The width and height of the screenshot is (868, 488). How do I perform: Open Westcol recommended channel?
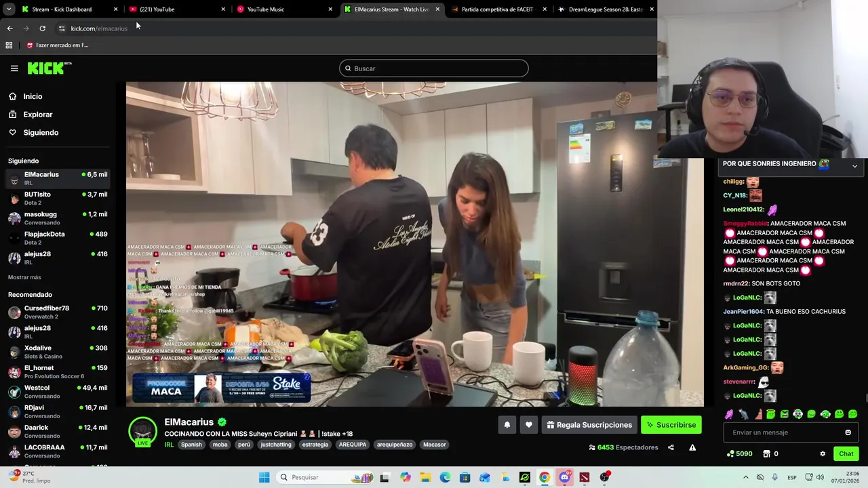(x=57, y=392)
